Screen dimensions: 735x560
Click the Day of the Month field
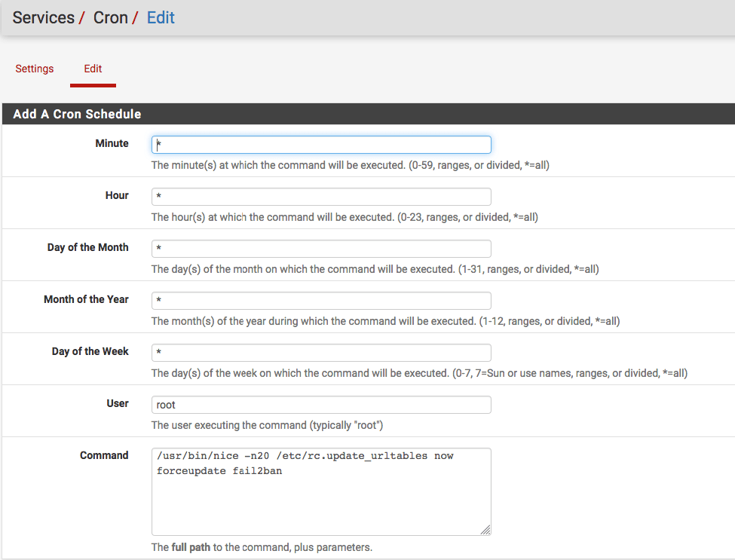point(321,248)
